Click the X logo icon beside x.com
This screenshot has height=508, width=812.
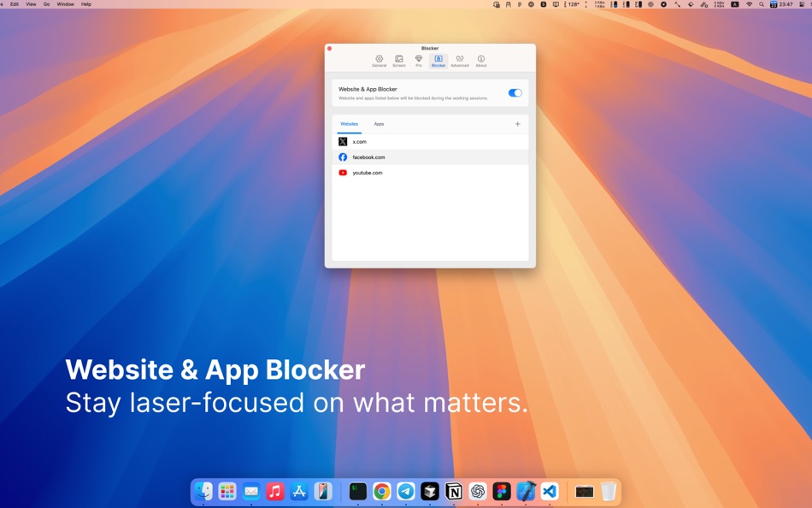(343, 141)
